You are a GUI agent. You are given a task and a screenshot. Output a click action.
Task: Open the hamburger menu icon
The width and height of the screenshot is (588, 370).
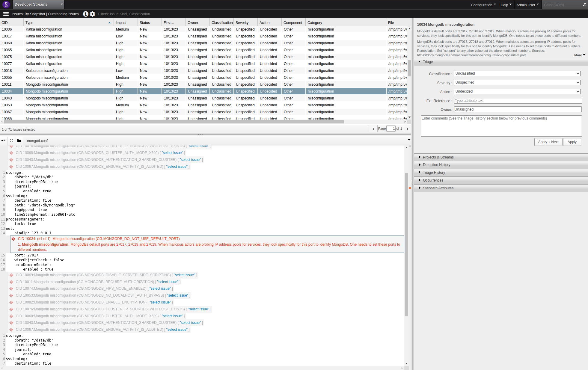point(6,14)
